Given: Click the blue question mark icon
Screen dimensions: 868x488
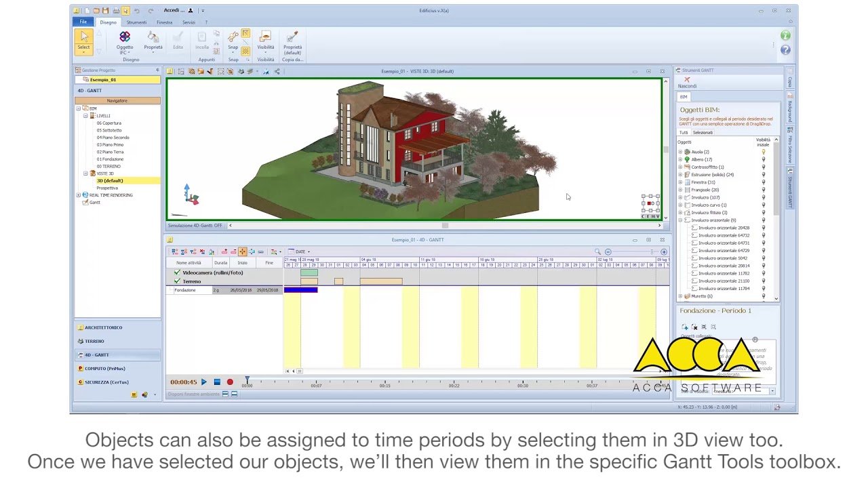Looking at the screenshot, I should (x=785, y=49).
